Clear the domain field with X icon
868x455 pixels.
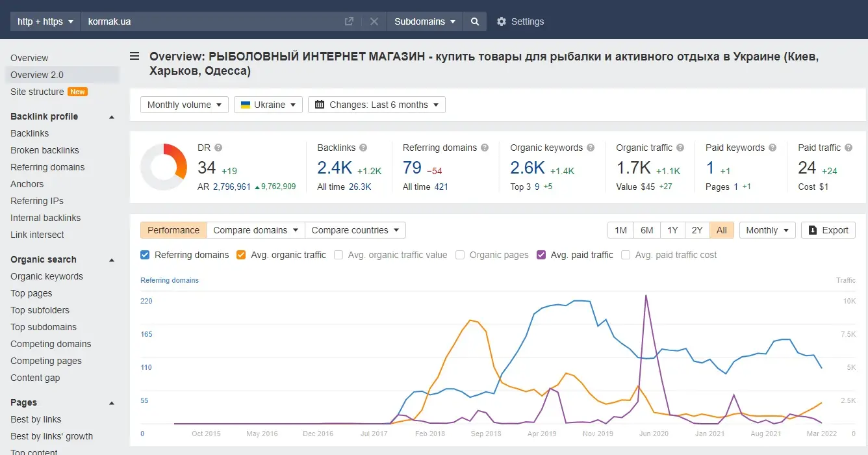tap(374, 21)
